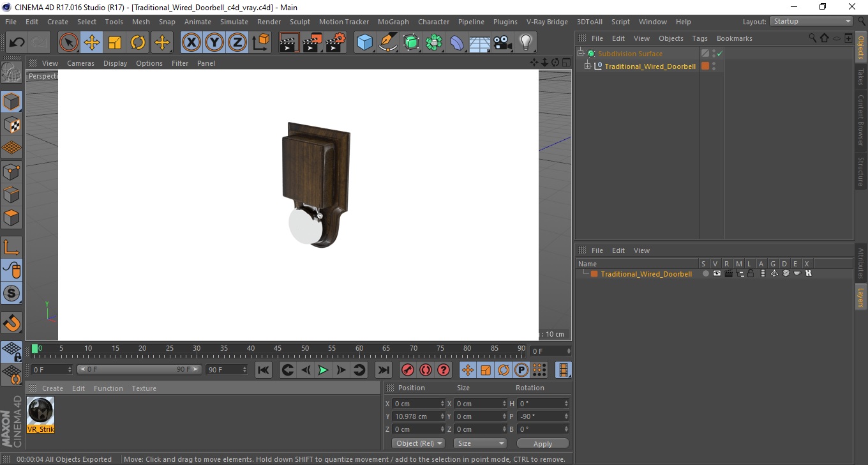The width and height of the screenshot is (868, 465).
Task: Toggle Subdivision Surface enable checkmark
Action: click(719, 54)
